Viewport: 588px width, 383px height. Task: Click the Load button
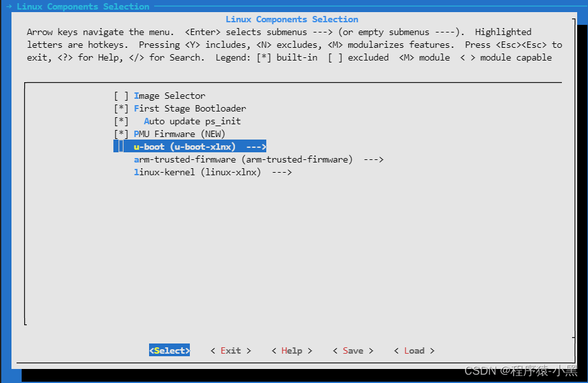(414, 350)
